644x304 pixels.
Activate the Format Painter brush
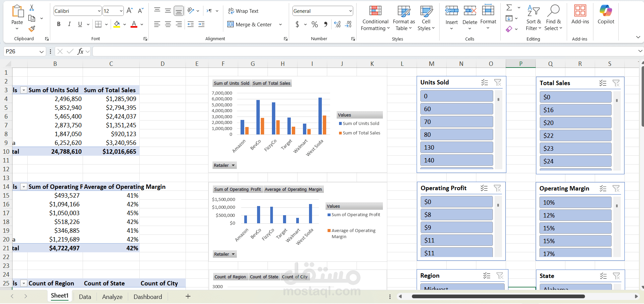click(x=32, y=29)
